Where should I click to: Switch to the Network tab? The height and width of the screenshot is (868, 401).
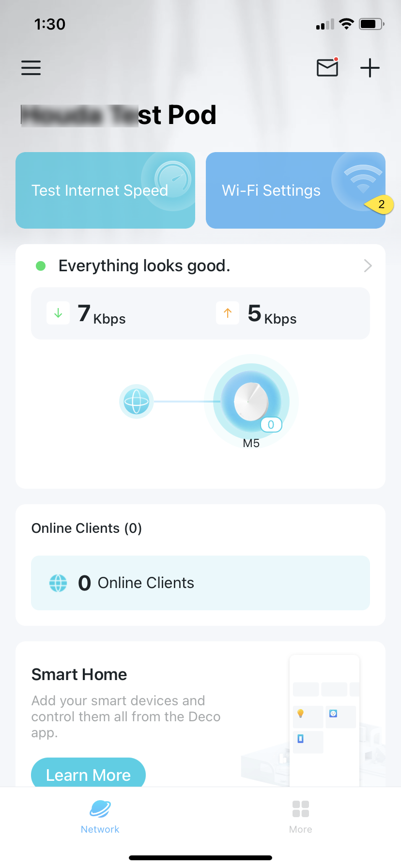click(x=100, y=817)
